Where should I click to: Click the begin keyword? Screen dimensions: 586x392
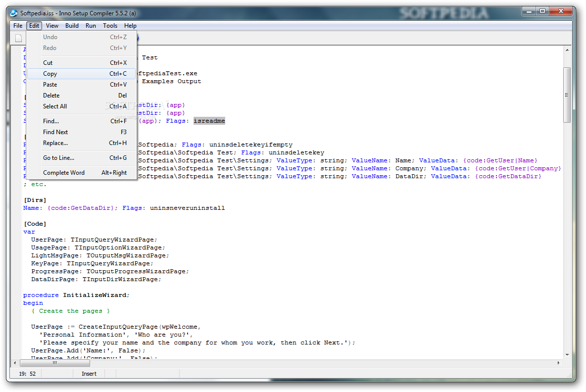33,303
